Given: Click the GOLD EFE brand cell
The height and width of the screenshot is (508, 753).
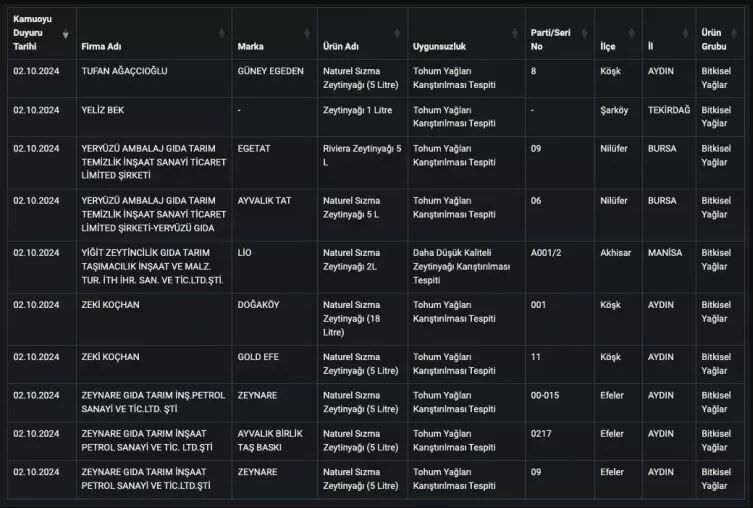Looking at the screenshot, I should (260, 357).
